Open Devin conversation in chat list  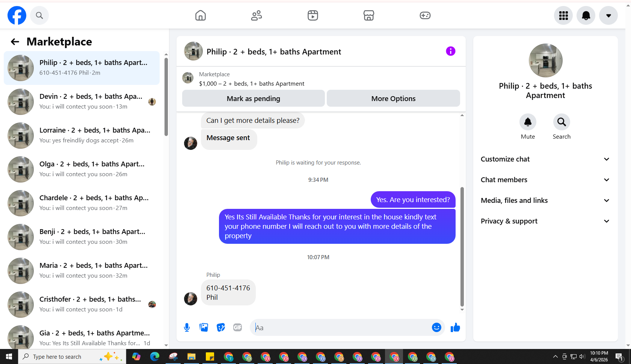point(82,102)
